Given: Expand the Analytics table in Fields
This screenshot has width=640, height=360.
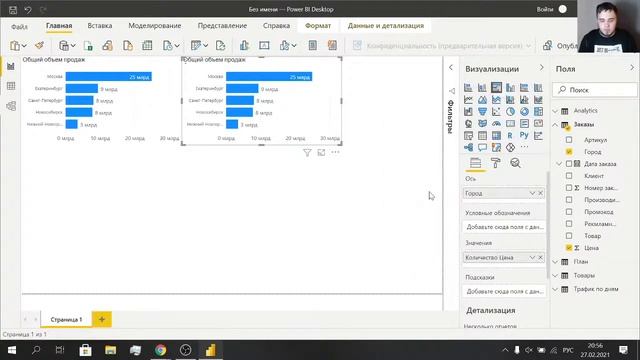Looking at the screenshot, I should pos(555,111).
